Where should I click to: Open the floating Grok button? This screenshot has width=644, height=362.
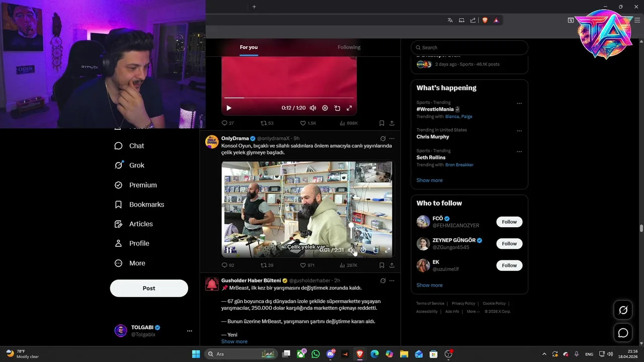[x=623, y=310]
